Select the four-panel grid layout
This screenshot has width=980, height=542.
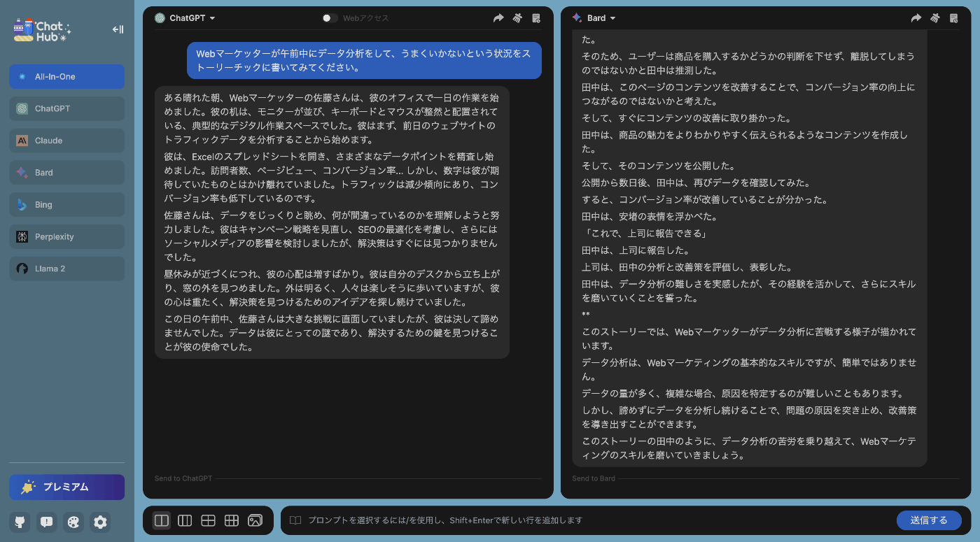tap(208, 520)
